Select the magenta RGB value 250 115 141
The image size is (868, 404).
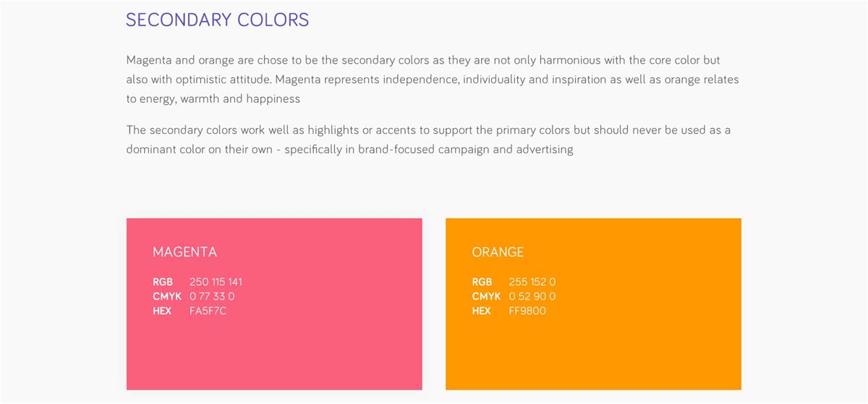[216, 282]
